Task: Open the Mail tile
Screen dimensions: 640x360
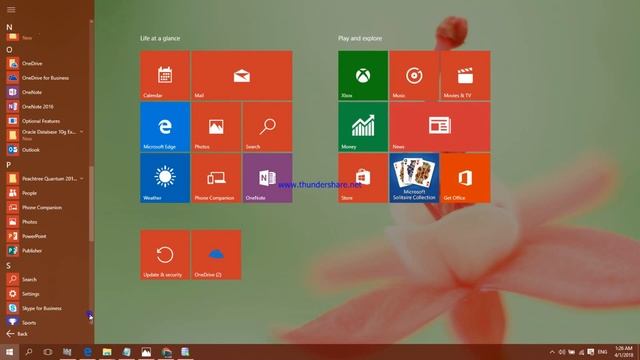Action: point(242,76)
